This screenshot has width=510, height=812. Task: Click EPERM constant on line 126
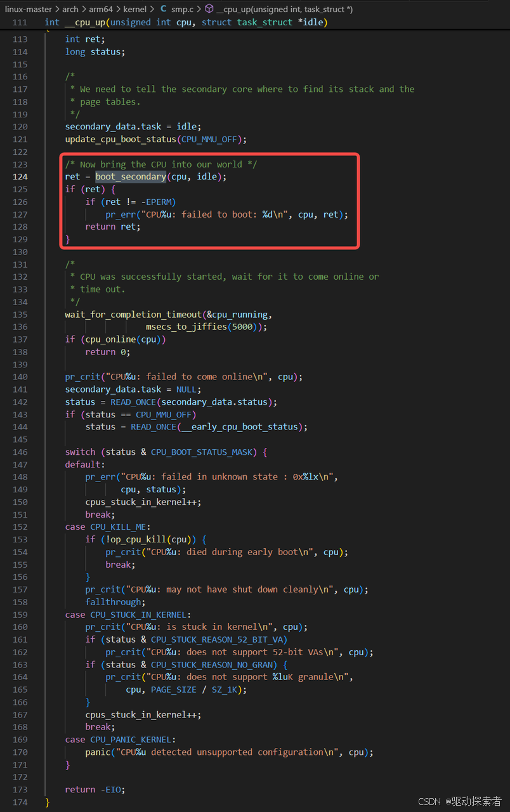coord(159,202)
